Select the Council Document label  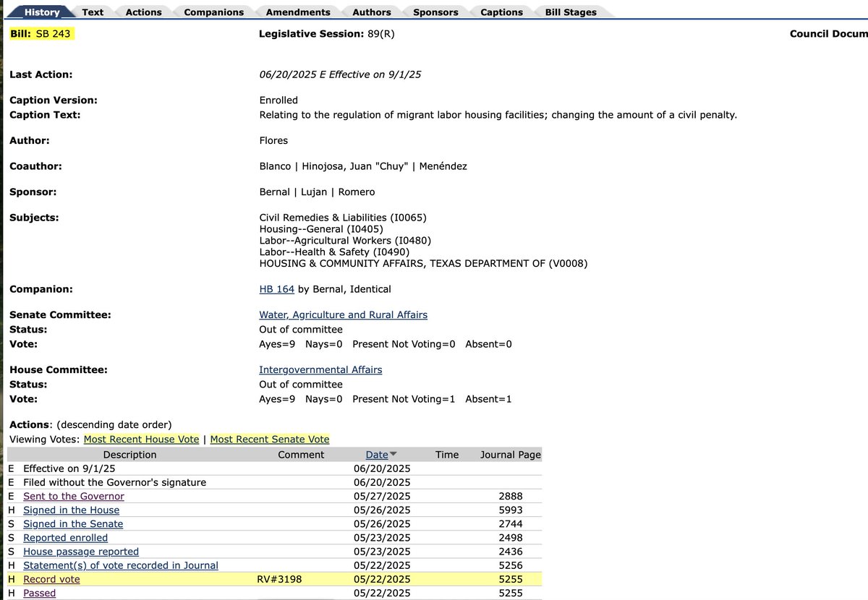point(829,34)
